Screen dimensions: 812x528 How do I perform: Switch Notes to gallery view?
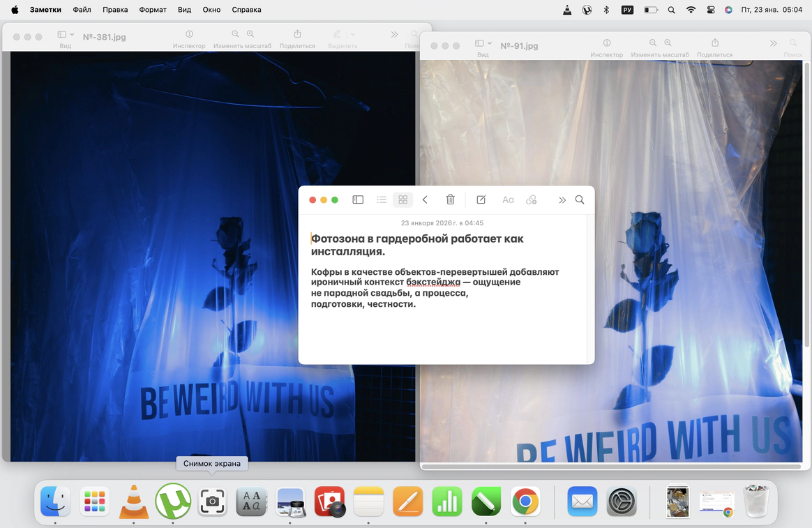click(x=403, y=199)
